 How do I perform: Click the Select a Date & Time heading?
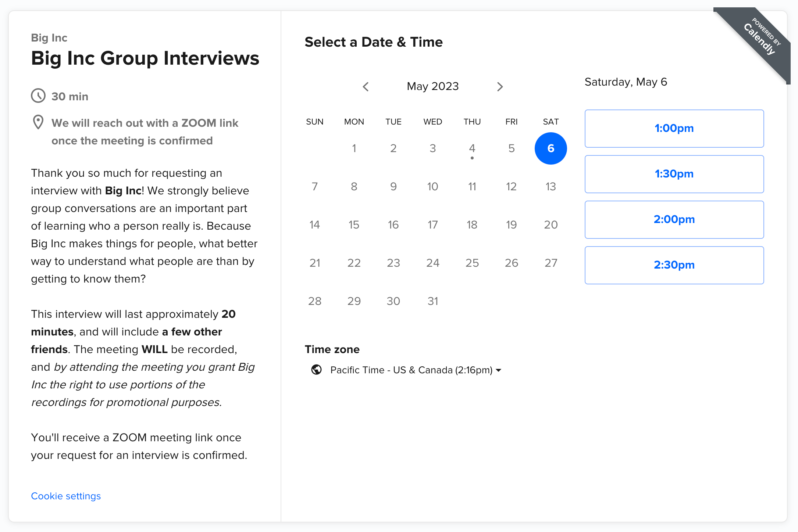coord(374,42)
